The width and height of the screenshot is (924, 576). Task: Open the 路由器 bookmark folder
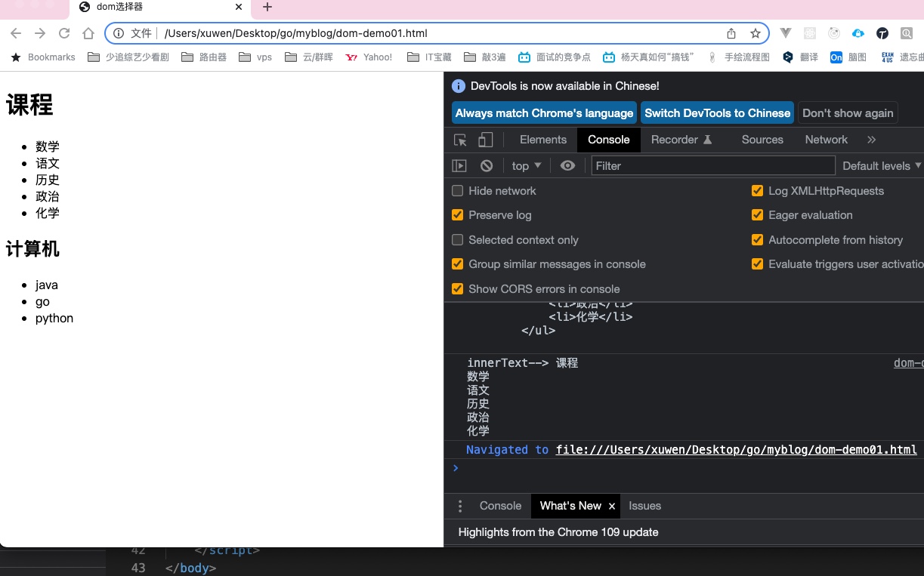(x=204, y=57)
